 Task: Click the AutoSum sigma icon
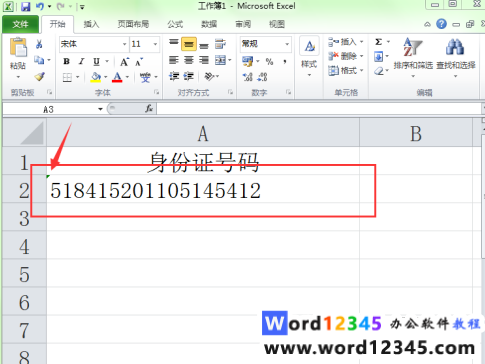pyautogui.click(x=378, y=42)
